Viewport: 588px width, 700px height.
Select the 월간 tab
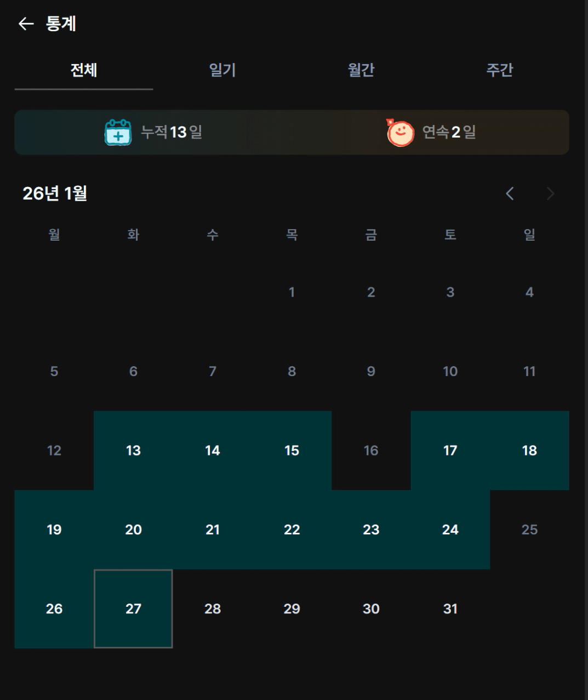361,70
